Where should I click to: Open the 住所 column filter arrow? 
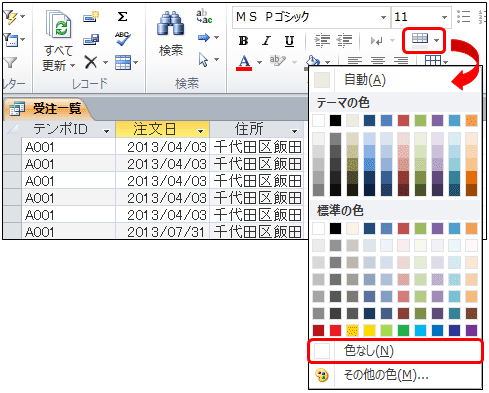294,131
